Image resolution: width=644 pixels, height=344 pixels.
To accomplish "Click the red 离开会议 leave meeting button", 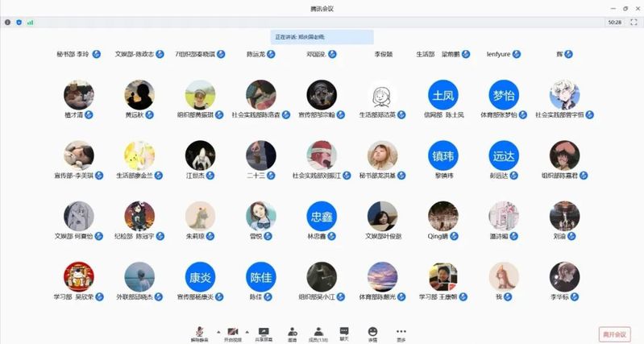I will [614, 334].
